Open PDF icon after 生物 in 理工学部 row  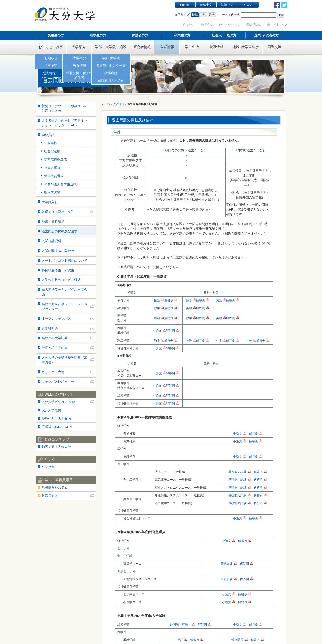point(255,340)
